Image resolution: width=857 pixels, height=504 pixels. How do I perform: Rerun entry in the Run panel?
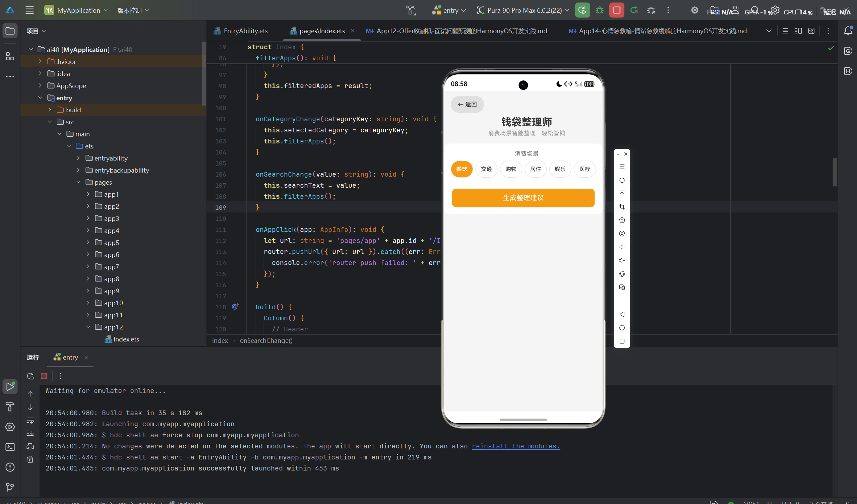30,376
